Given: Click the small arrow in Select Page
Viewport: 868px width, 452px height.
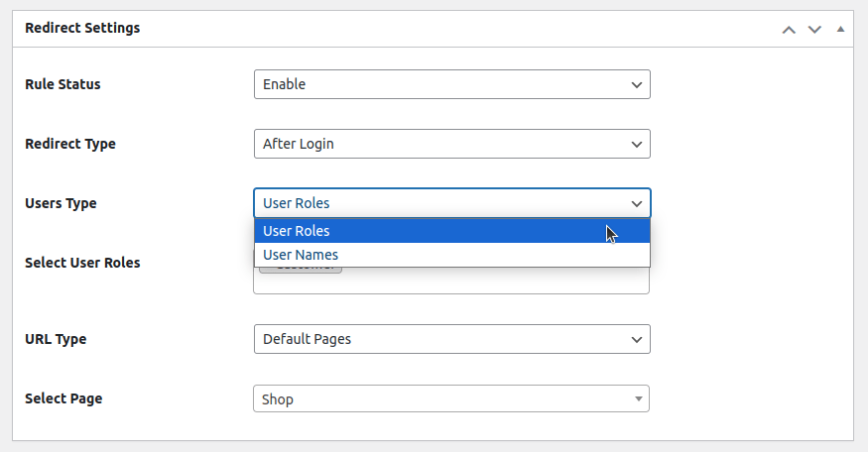Looking at the screenshot, I should point(638,399).
